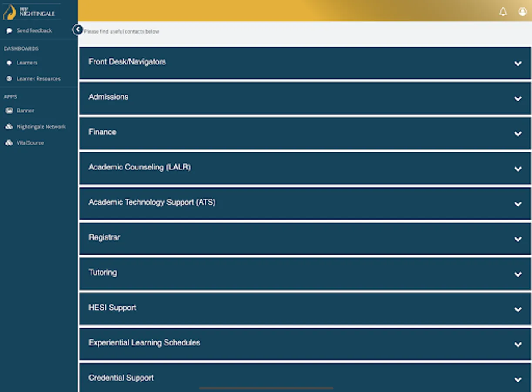The image size is (532, 392).
Task: Expand Front Desk/Navigators chevron
Action: coord(518,64)
